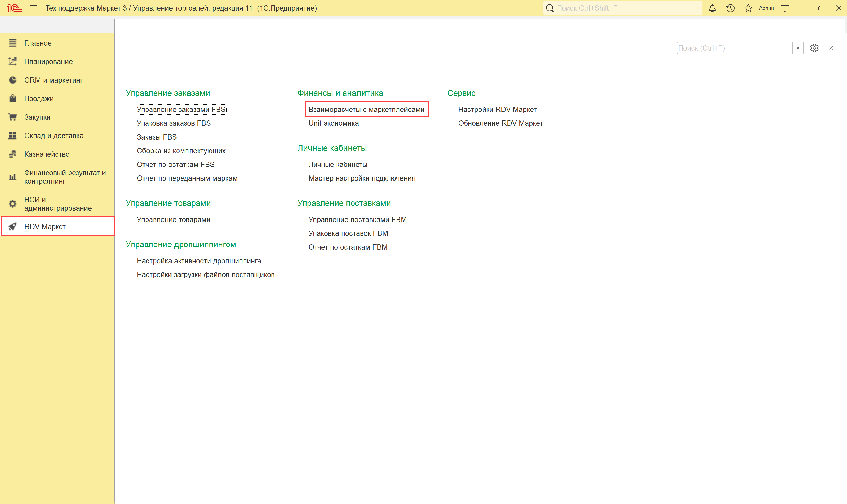Open Настройки RDV Маркет
This screenshot has width=847, height=504.
pos(497,109)
